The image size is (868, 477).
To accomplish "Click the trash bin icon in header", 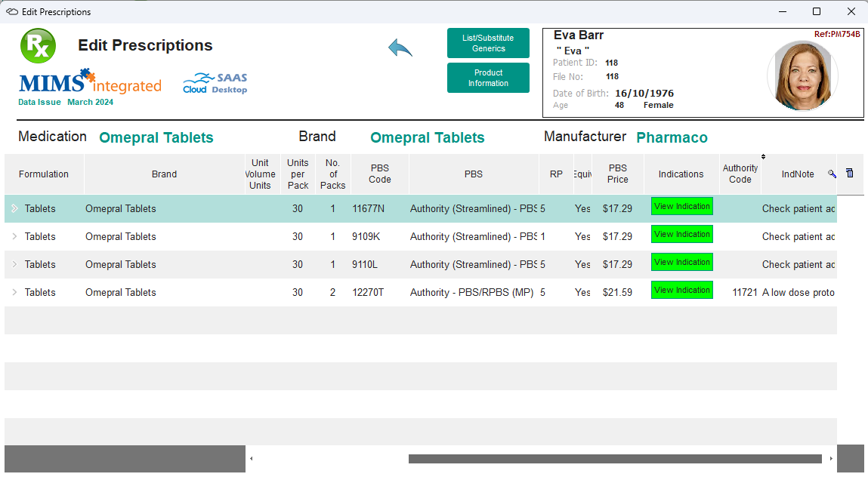I will coord(850,173).
